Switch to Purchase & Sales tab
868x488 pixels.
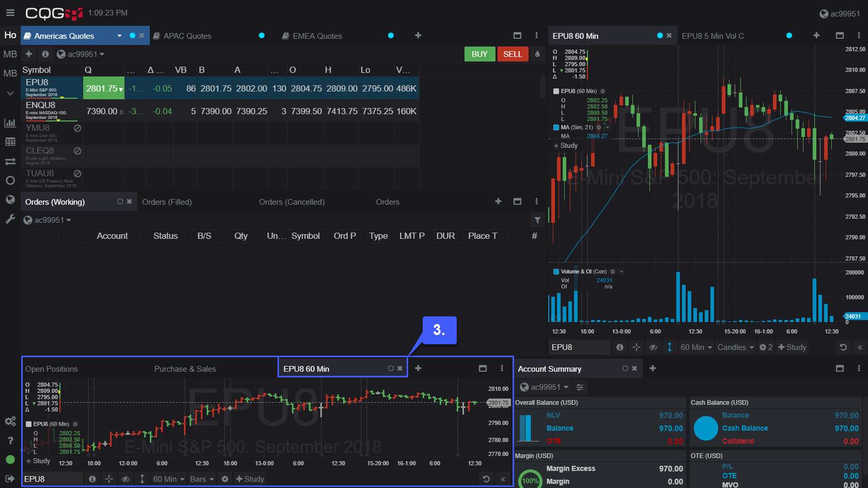185,369
